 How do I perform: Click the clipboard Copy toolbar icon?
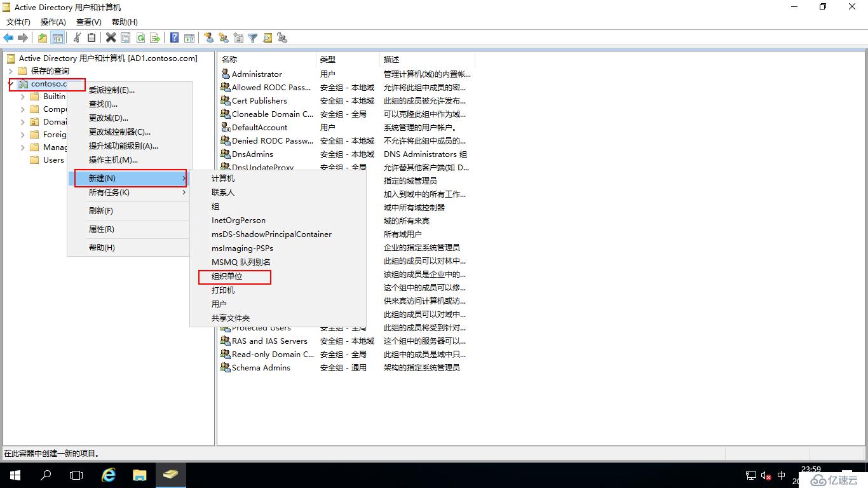92,38
